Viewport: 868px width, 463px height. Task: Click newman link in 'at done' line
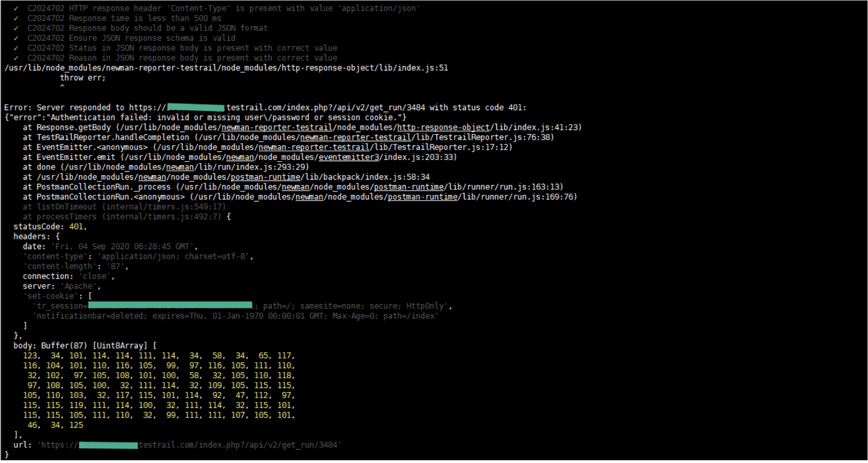click(x=180, y=168)
